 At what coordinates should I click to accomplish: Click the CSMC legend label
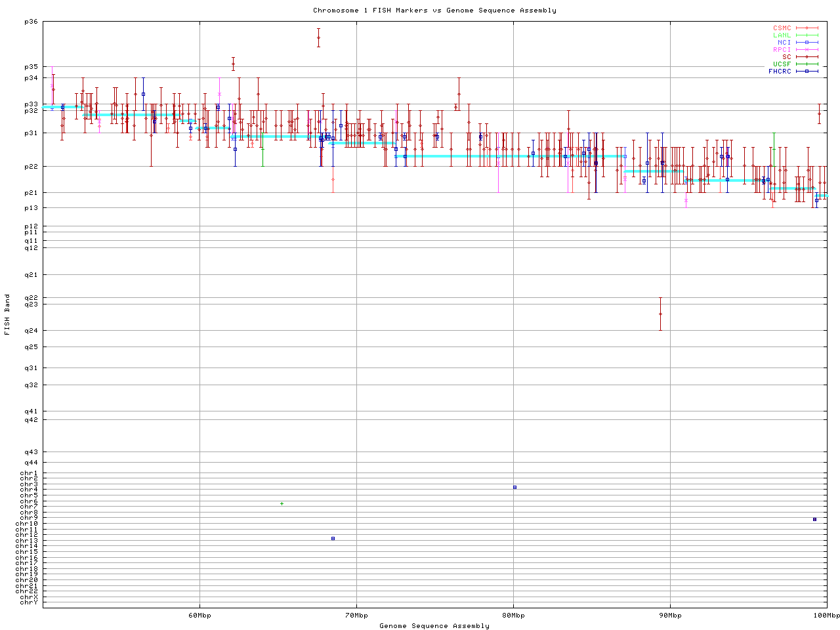click(x=782, y=28)
